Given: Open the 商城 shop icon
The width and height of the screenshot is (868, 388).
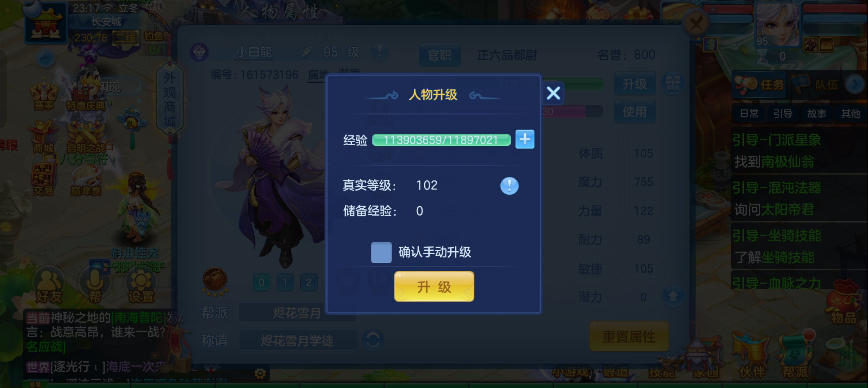Looking at the screenshot, I should pos(43,138).
